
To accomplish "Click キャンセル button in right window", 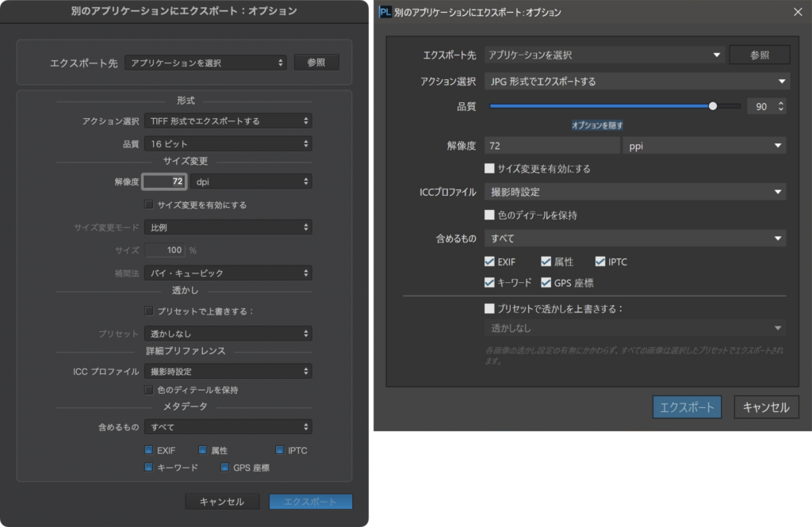I will coord(766,407).
